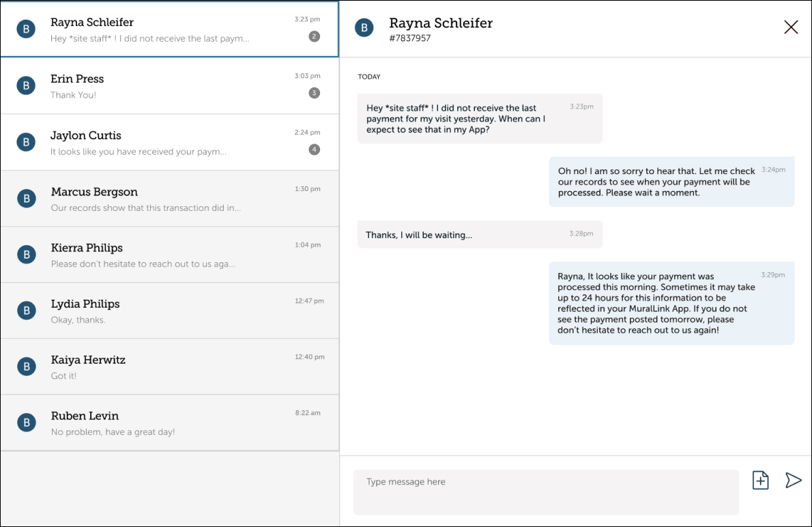The height and width of the screenshot is (527, 812).
Task: Close the Rayna Schleifer chat panel
Action: click(791, 27)
